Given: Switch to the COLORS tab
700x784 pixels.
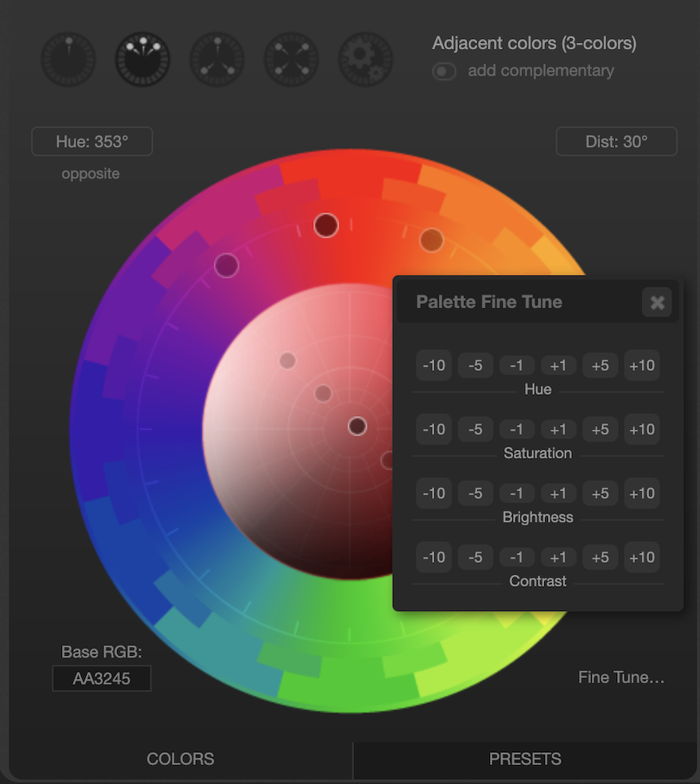Looking at the screenshot, I should [181, 759].
